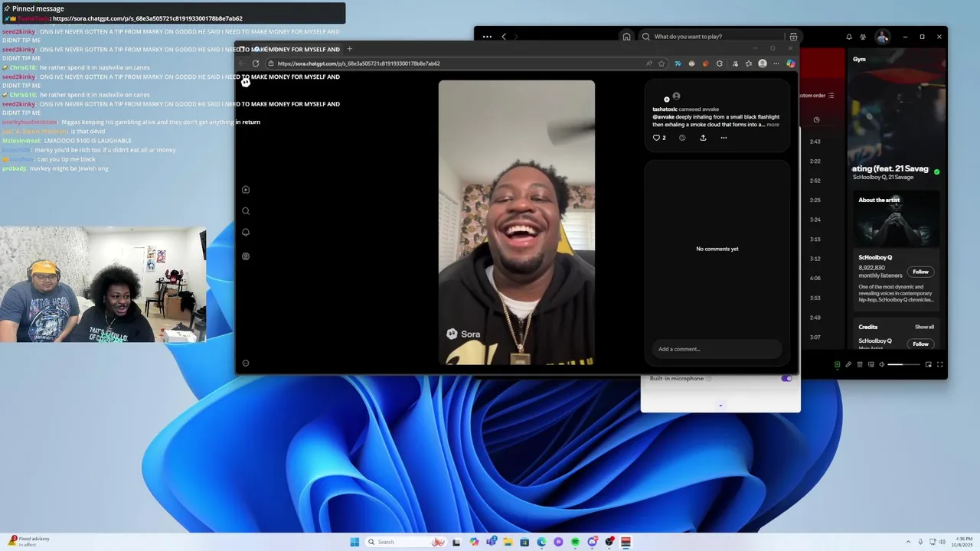Expand the panel below Built-in microphone
This screenshot has width=980, height=551.
[720, 406]
